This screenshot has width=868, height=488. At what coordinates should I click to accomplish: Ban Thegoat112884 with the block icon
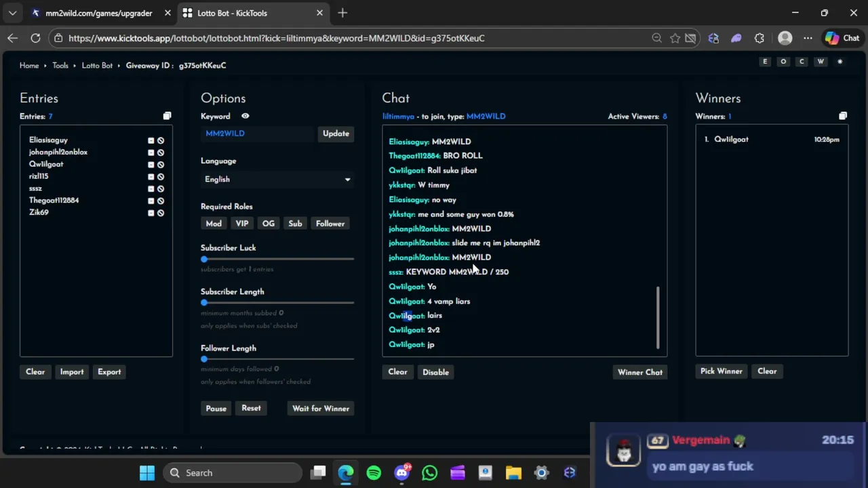161,201
